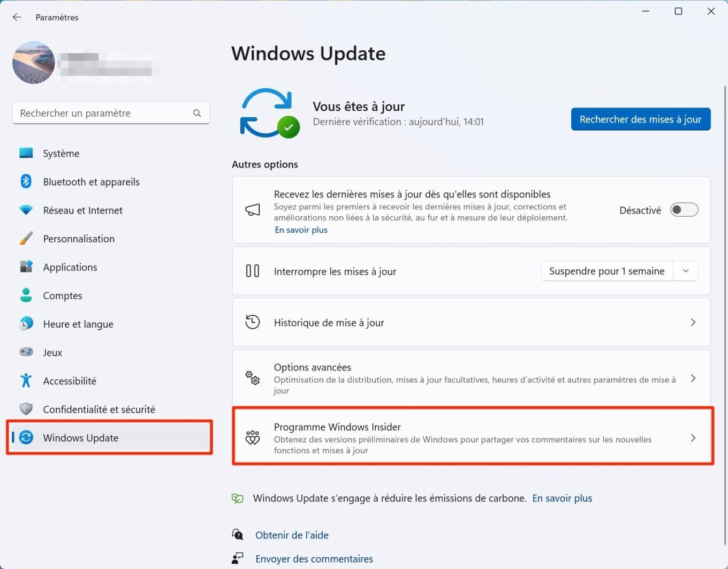Click 'Suspendre pour 1 semaine' button
The width and height of the screenshot is (728, 569).
coord(607,271)
